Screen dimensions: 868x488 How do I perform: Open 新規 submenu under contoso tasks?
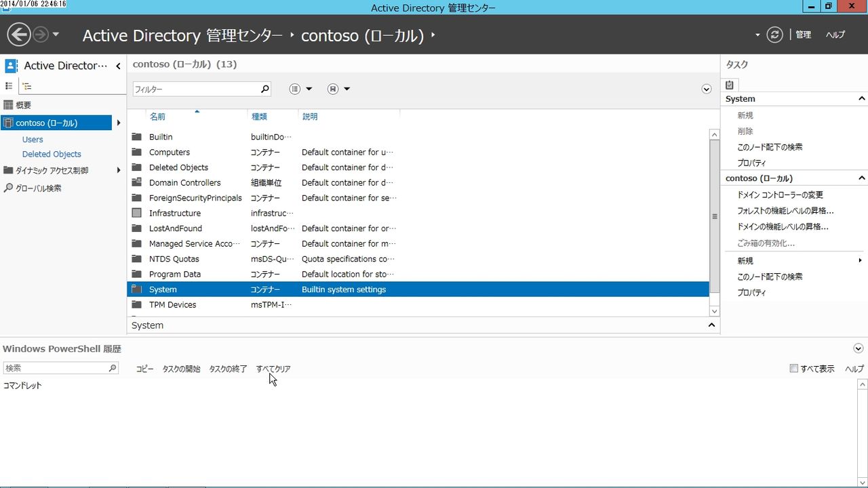(745, 261)
